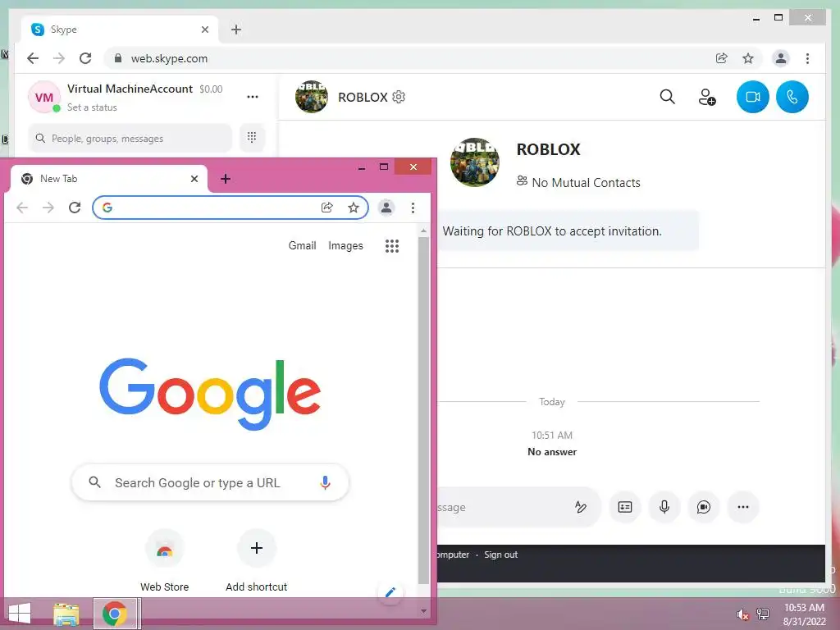Add new tab in front Chrome window
This screenshot has height=630, width=840.
(226, 178)
